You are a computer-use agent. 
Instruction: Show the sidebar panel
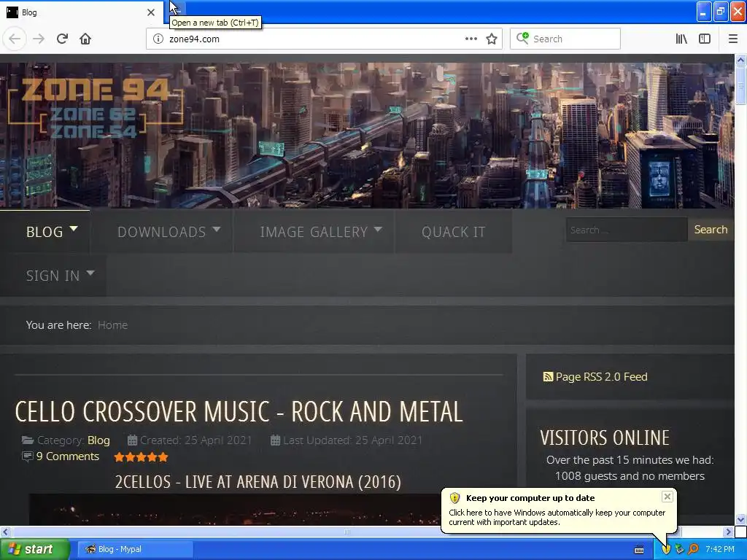705,39
